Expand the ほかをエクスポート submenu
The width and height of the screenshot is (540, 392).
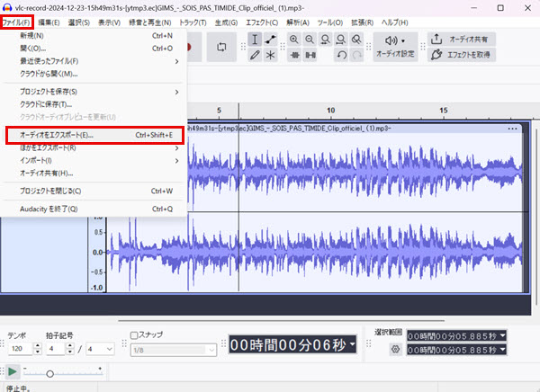point(94,148)
